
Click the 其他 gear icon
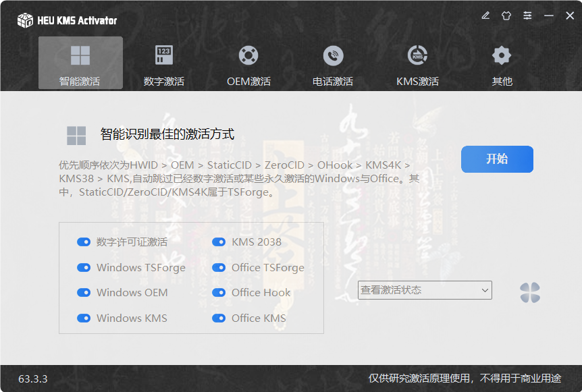point(501,56)
